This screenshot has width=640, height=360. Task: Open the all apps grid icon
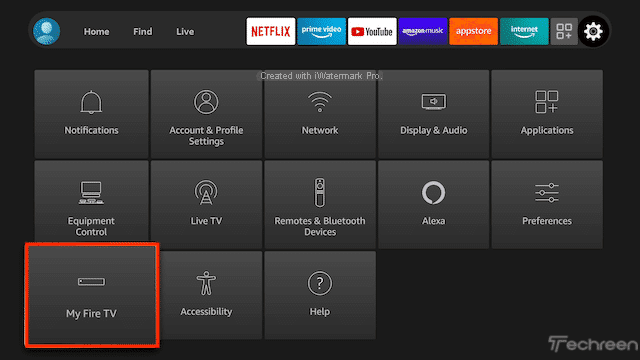[564, 31]
